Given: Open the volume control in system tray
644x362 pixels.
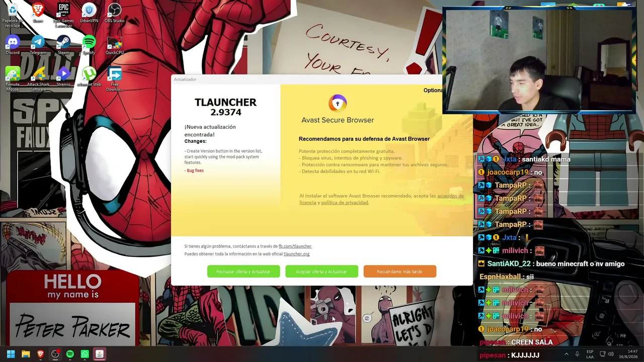Looking at the screenshot, I should [x=611, y=354].
